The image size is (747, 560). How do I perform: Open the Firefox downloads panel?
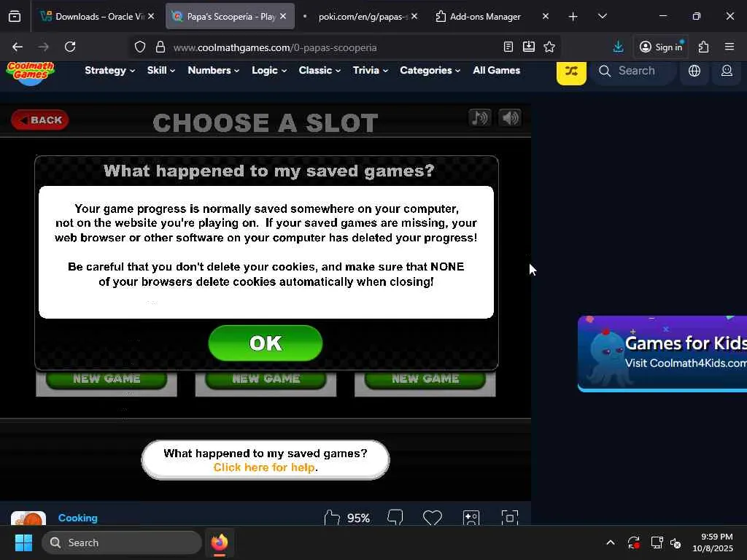pos(618,47)
